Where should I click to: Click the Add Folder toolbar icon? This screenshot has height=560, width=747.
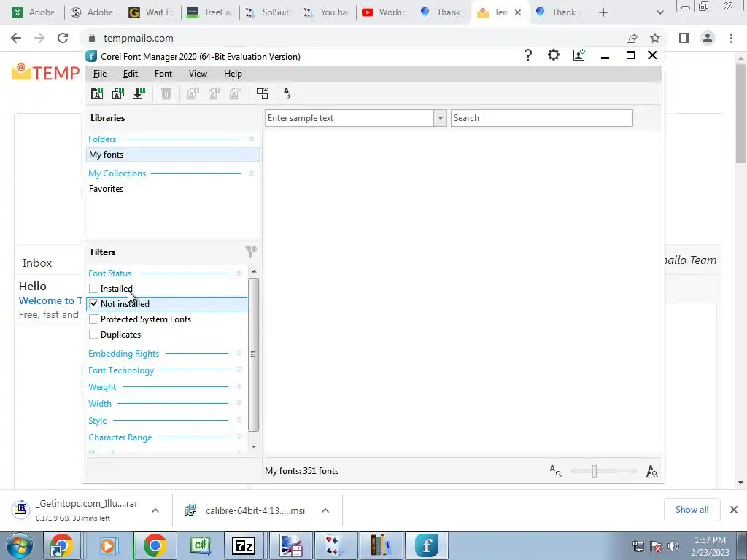pyautogui.click(x=97, y=93)
